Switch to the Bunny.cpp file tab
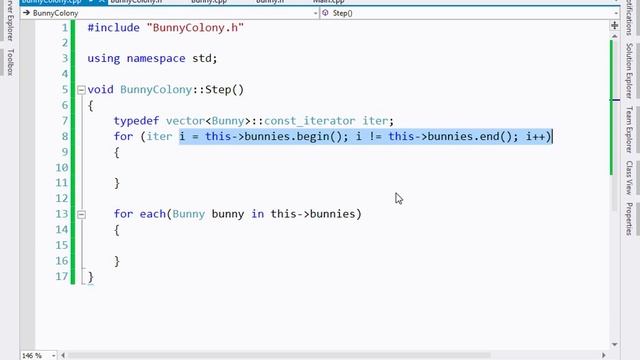Screen dimensions: 640x360 tap(209, 2)
